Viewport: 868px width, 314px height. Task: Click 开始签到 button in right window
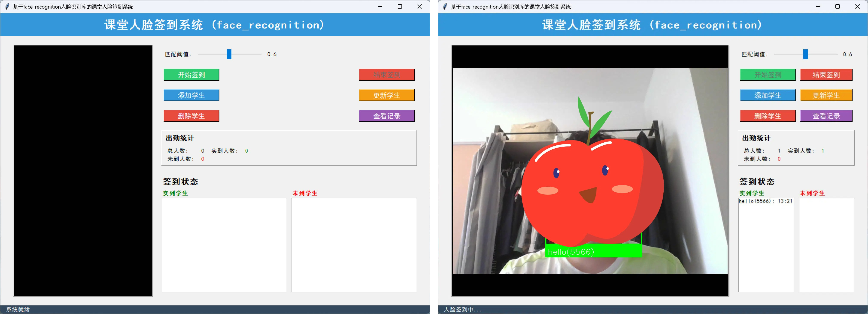[x=768, y=75]
